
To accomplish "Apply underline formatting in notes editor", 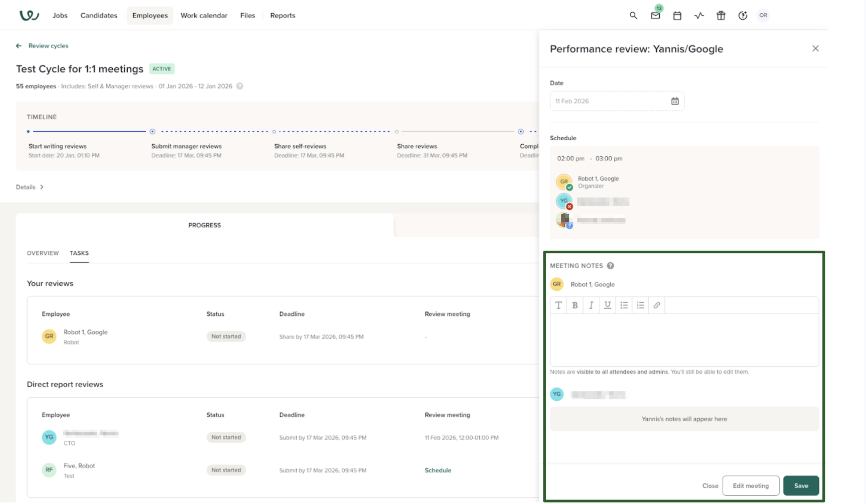I will click(x=607, y=305).
